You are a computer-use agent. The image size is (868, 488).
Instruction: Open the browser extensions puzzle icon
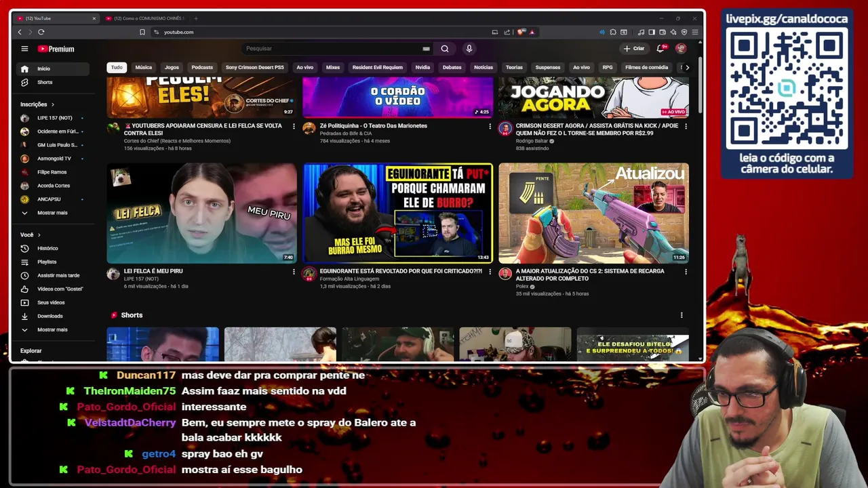[613, 32]
